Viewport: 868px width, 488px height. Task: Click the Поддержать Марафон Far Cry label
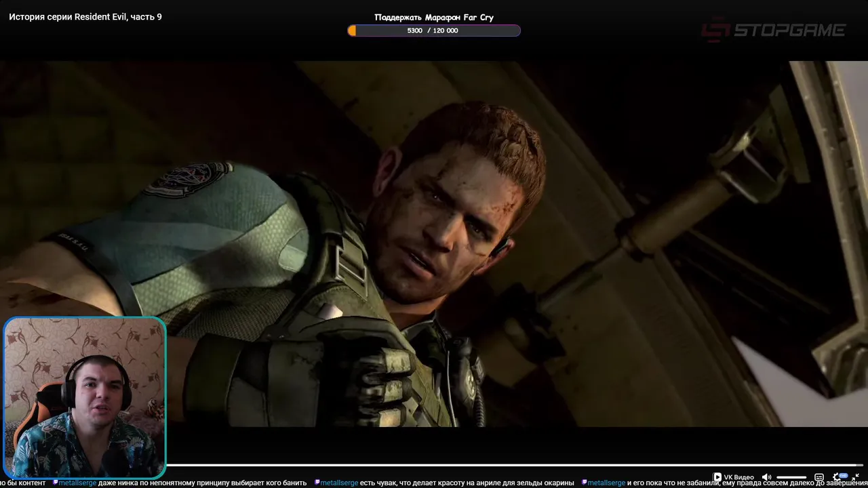point(434,17)
